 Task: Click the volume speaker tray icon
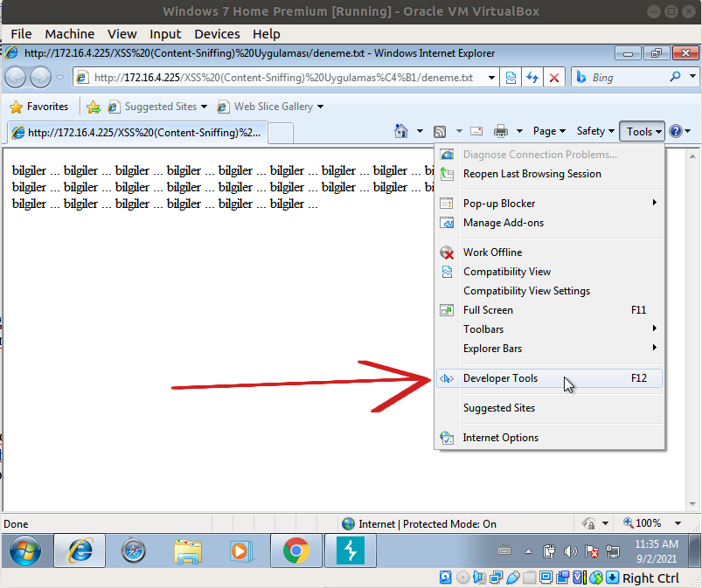point(570,551)
